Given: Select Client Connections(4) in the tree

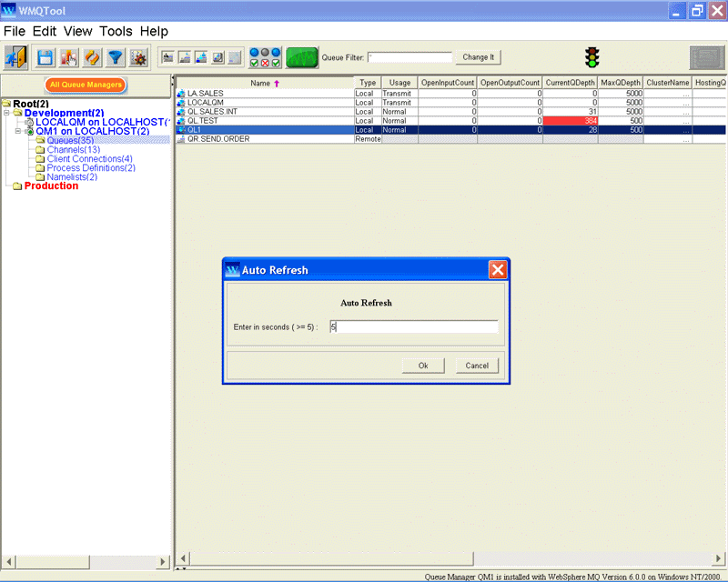Looking at the screenshot, I should (x=89, y=159).
